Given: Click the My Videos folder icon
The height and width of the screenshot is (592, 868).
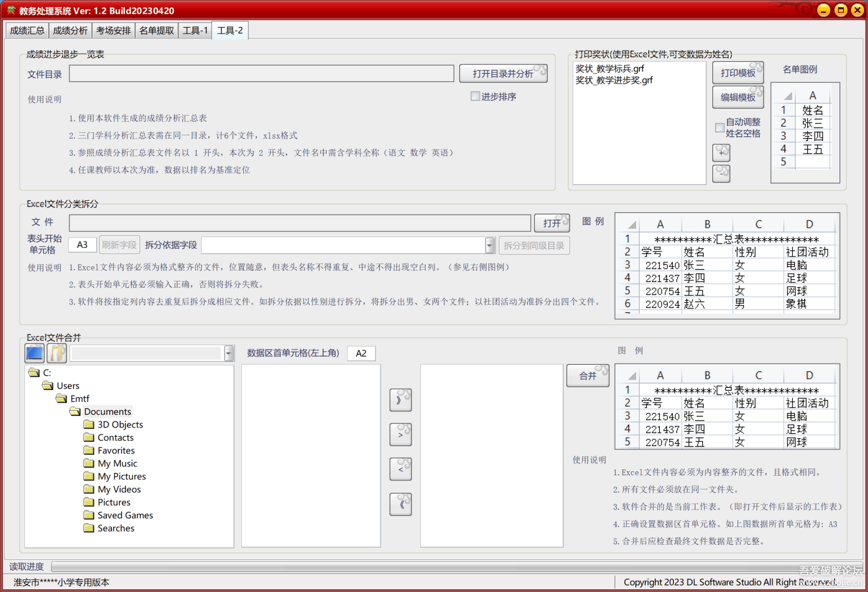Looking at the screenshot, I should 89,489.
